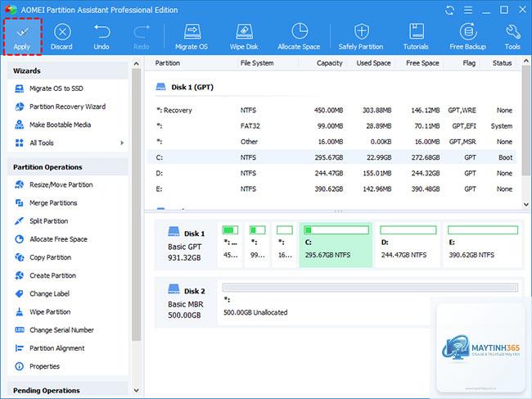Sort by File System column header
Image resolution: width=532 pixels, height=399 pixels.
pyautogui.click(x=257, y=63)
